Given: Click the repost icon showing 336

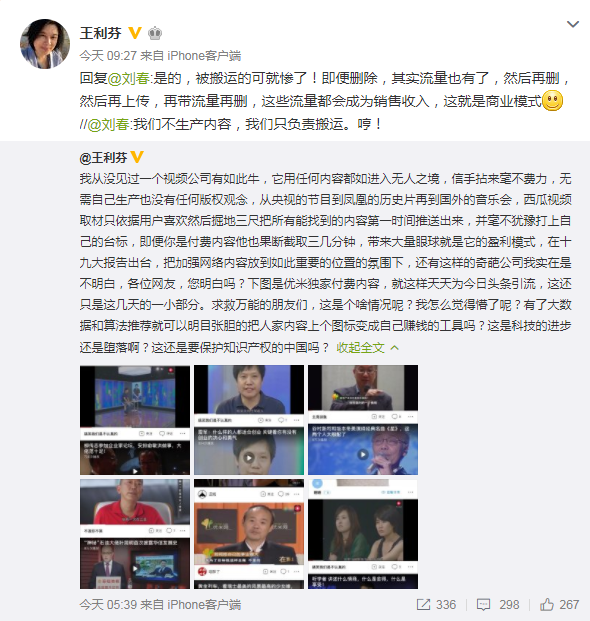Looking at the screenshot, I should click(423, 604).
